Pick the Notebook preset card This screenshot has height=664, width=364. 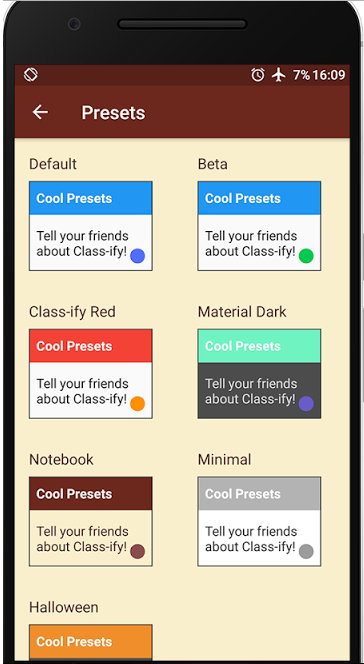pos(91,521)
